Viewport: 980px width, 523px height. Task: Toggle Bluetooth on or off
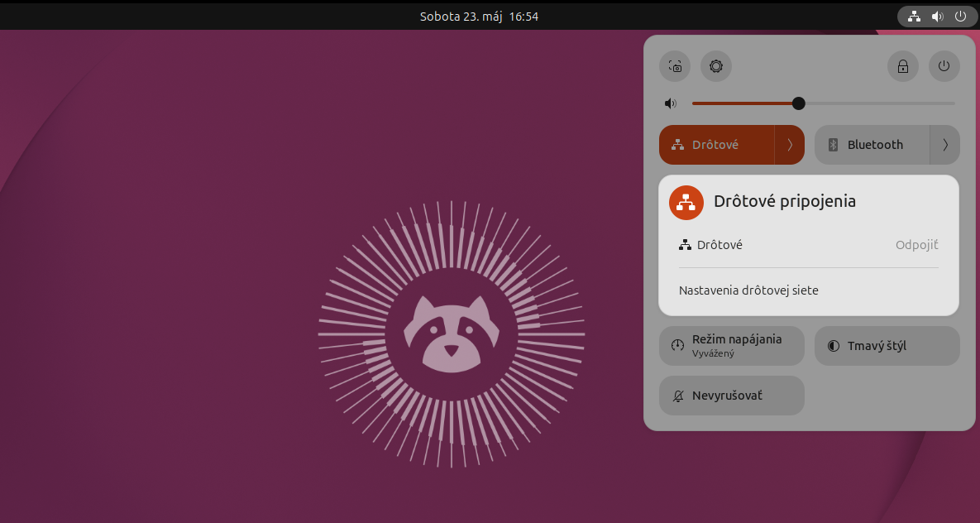(872, 145)
